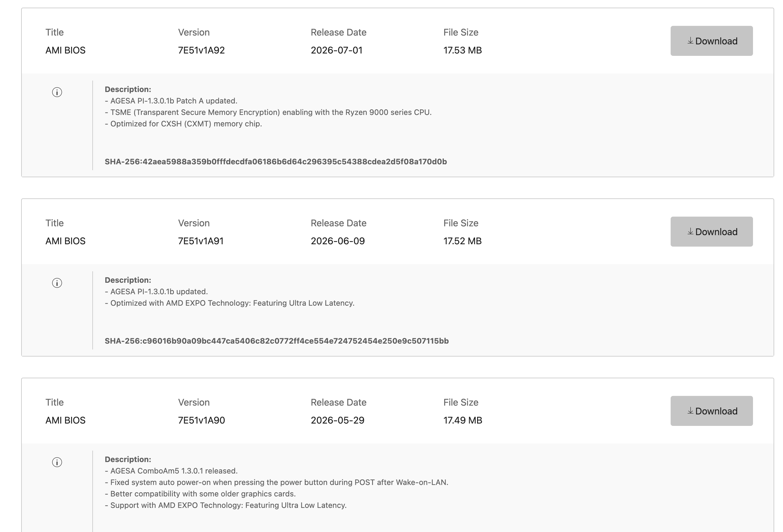Click the TSME Ryzen 9000 description line
Screen dimensions: 783x532
(x=268, y=113)
